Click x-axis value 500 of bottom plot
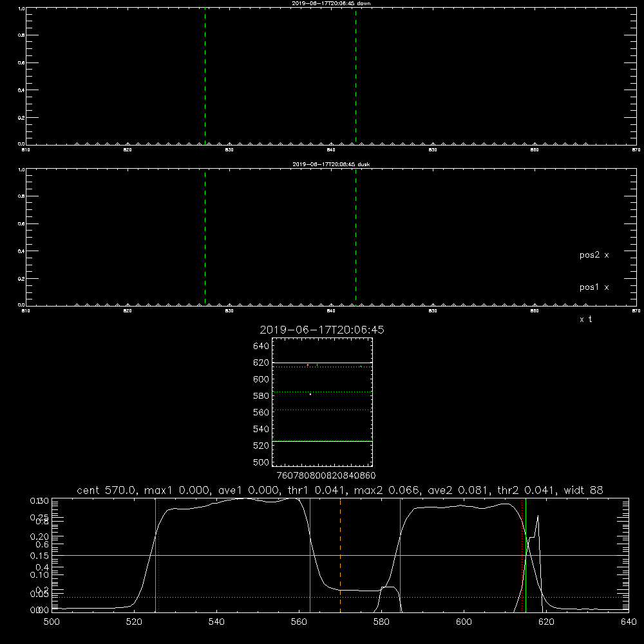This screenshot has width=644, height=644. (x=52, y=622)
